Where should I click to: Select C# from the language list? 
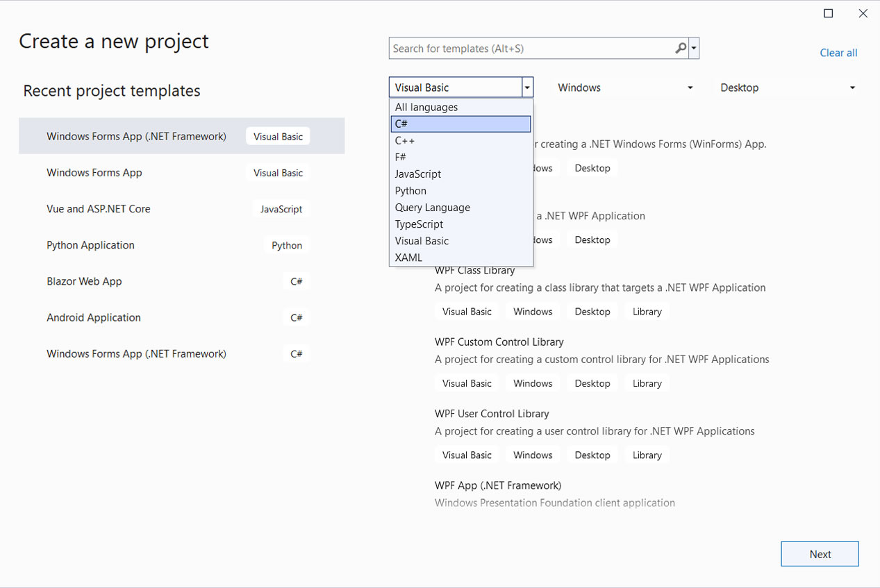(460, 124)
